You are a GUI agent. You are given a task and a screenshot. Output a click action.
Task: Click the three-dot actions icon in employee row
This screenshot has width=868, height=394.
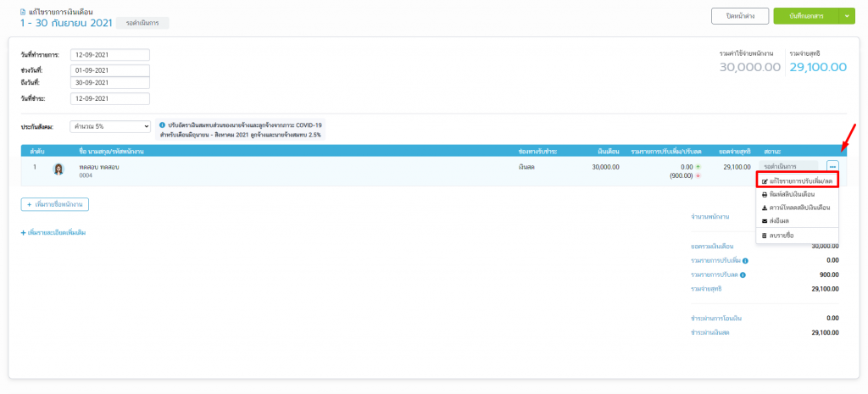point(832,167)
